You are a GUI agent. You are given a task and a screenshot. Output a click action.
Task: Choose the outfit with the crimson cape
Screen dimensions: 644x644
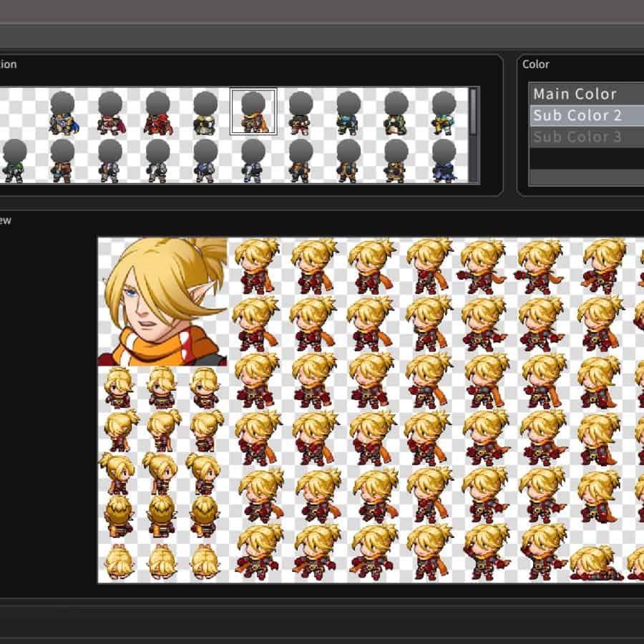pyautogui.click(x=109, y=114)
